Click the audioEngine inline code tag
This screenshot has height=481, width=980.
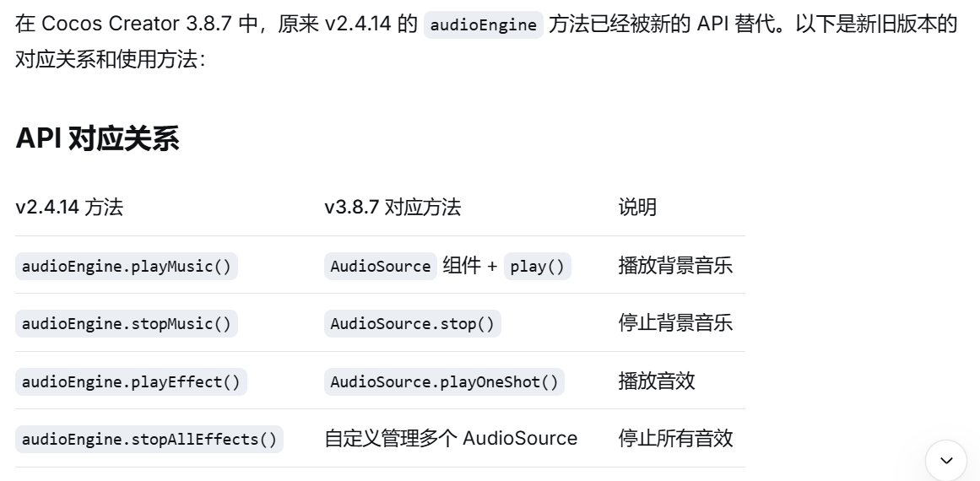[483, 24]
